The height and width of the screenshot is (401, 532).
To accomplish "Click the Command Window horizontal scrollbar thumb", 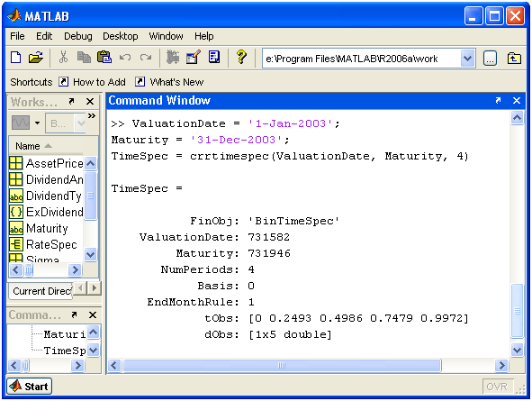I will tap(282, 365).
